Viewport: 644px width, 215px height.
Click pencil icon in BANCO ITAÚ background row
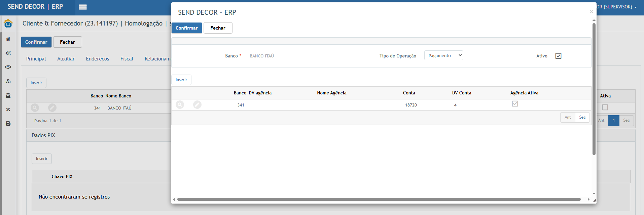pyautogui.click(x=52, y=107)
